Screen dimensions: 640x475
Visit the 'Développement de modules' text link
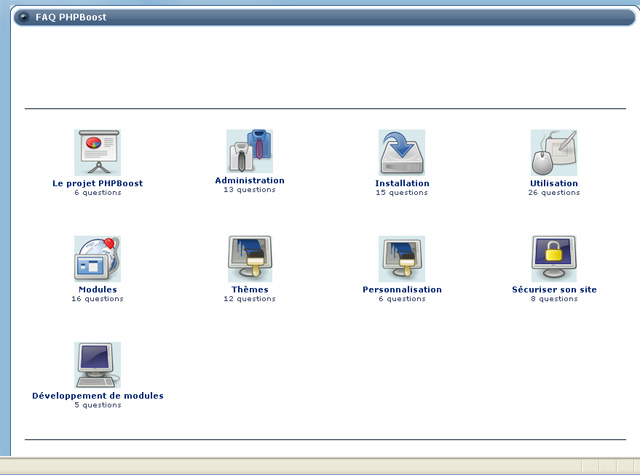pyautogui.click(x=97, y=396)
